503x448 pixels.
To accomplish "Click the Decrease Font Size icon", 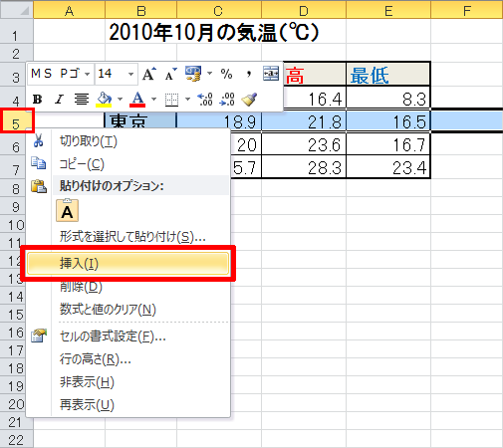I will click(170, 74).
